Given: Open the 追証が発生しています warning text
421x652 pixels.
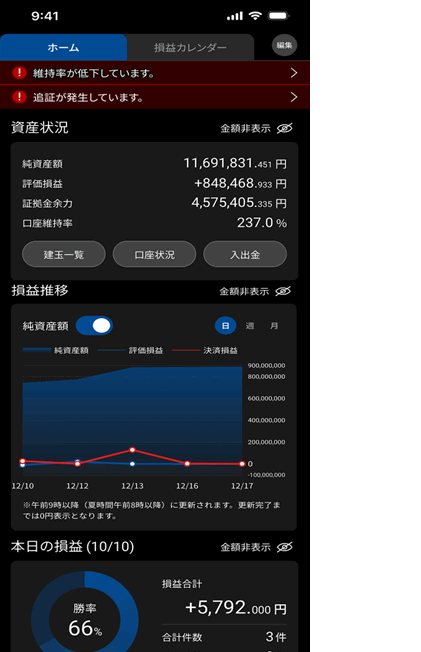Looking at the screenshot, I should pos(88,97).
